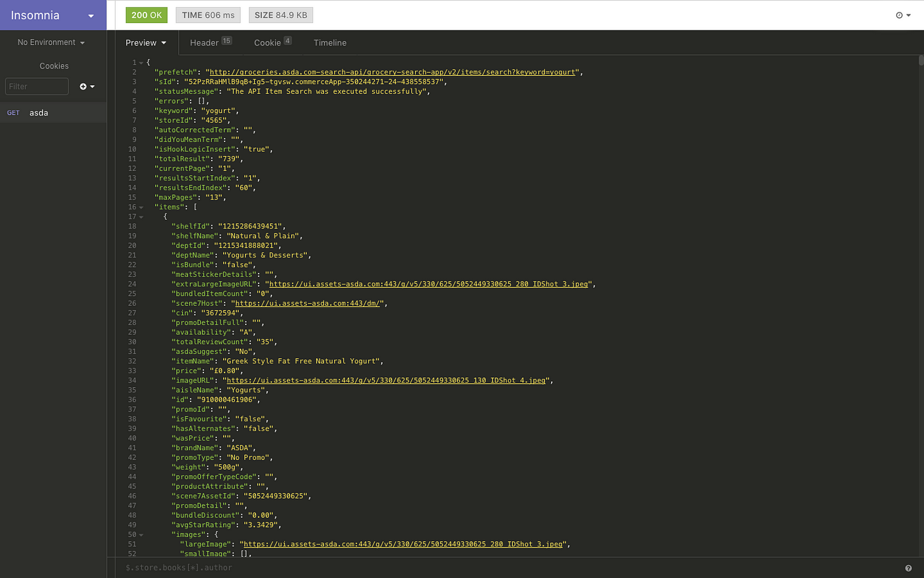Open the extraLargeImageURL link
The height and width of the screenshot is (578, 924).
pyautogui.click(x=429, y=284)
